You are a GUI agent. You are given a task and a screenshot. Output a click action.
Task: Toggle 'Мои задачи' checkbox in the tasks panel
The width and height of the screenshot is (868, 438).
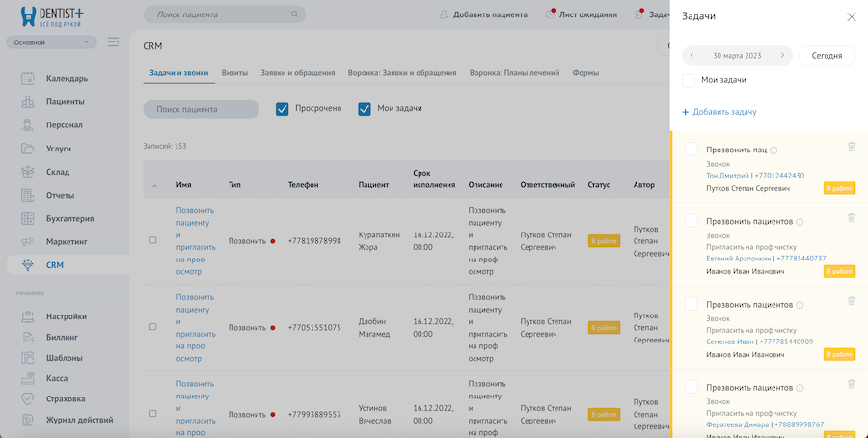pyautogui.click(x=689, y=81)
